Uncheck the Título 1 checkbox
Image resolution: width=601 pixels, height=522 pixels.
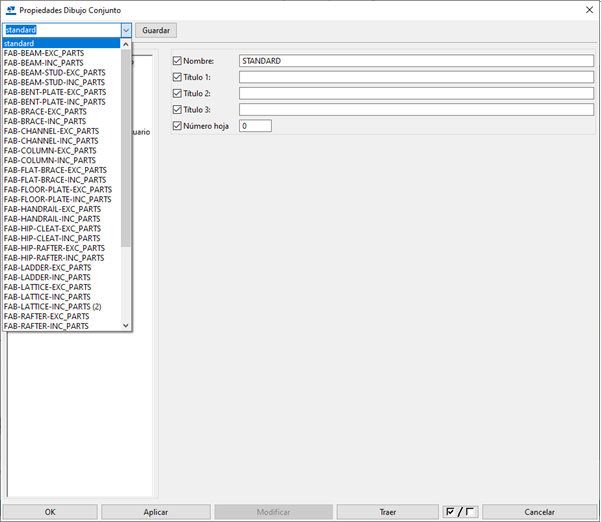point(178,78)
